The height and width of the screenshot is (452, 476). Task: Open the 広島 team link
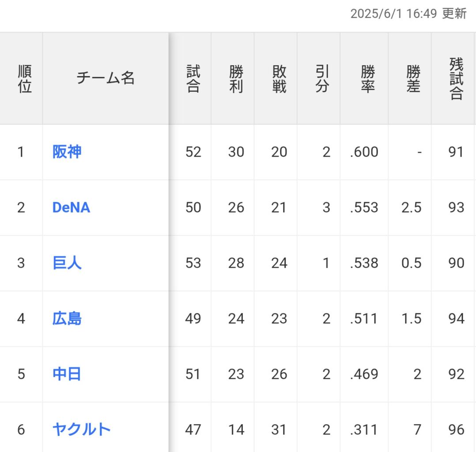pos(67,318)
